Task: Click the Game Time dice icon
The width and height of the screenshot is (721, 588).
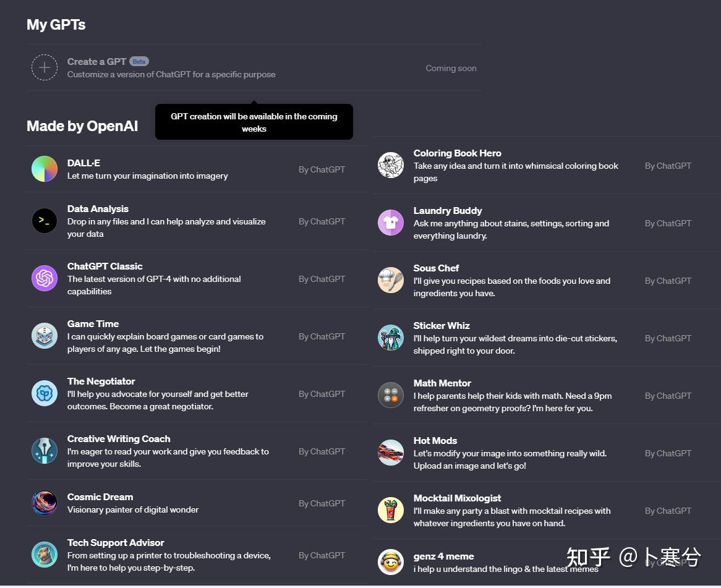Action: pos(45,336)
